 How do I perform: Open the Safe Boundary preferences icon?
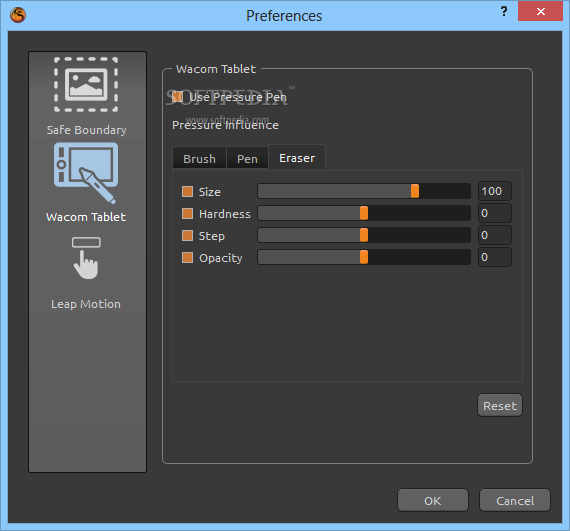(86, 84)
